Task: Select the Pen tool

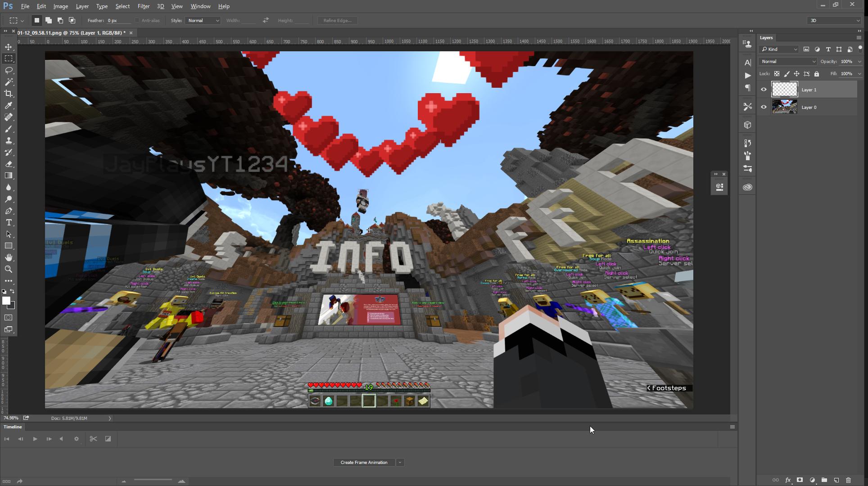Action: coord(9,211)
